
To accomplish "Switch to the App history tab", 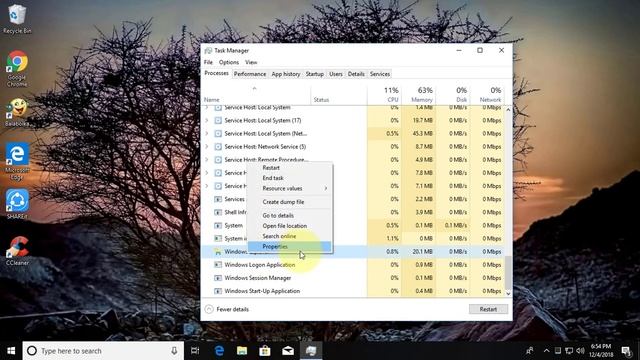I will point(286,74).
